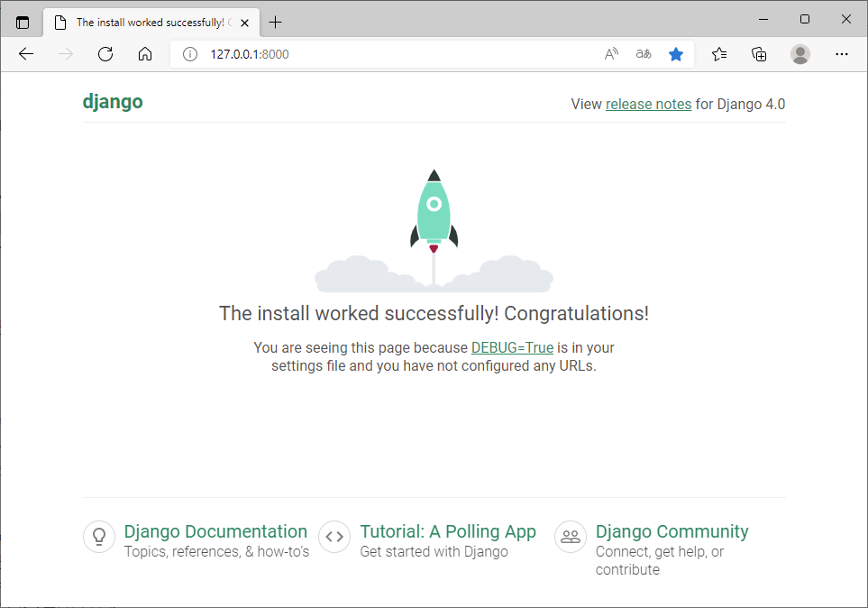Open Read aloud icon in address bar
The image size is (868, 608).
click(x=611, y=54)
